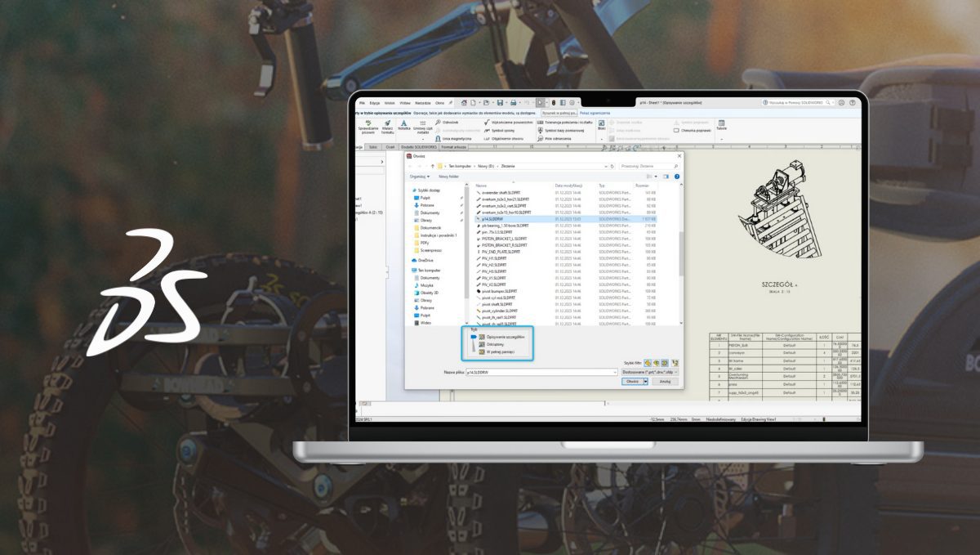Select the Symbol bazy pomiarowej tool
980x555 pixels.
561,130
